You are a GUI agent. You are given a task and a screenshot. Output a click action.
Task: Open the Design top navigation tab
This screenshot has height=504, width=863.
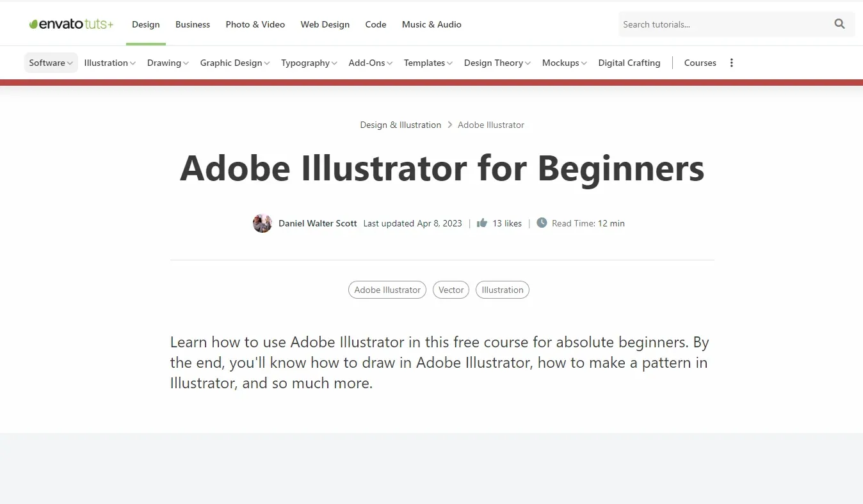[146, 24]
